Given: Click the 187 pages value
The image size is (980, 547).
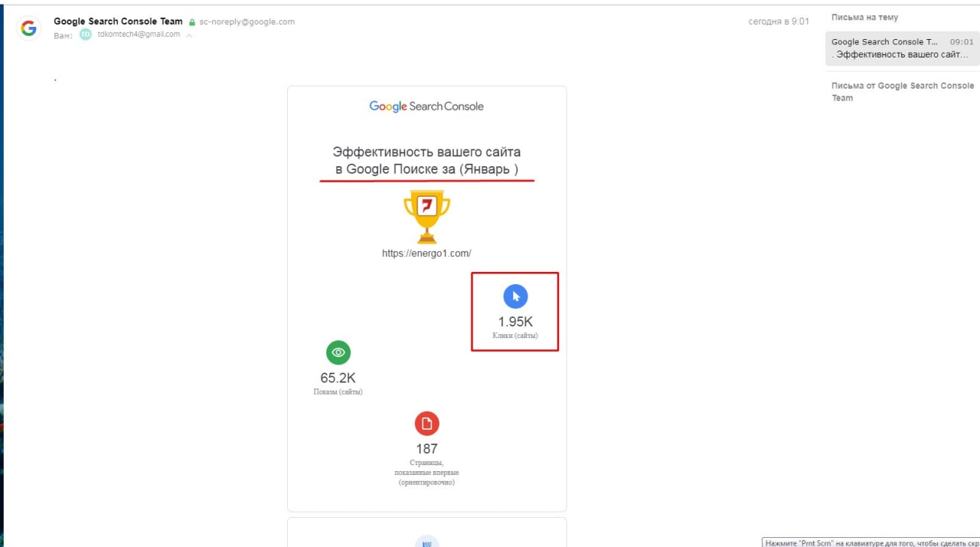Looking at the screenshot, I should click(426, 449).
